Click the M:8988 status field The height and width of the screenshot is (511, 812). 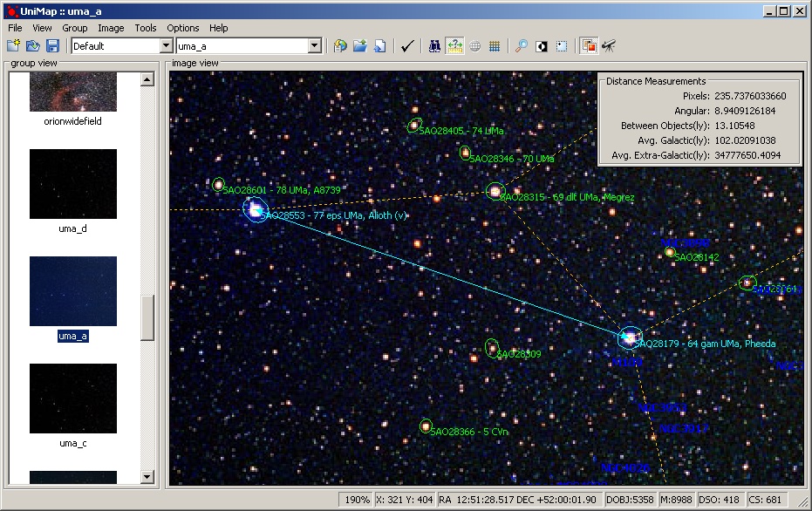click(676, 500)
